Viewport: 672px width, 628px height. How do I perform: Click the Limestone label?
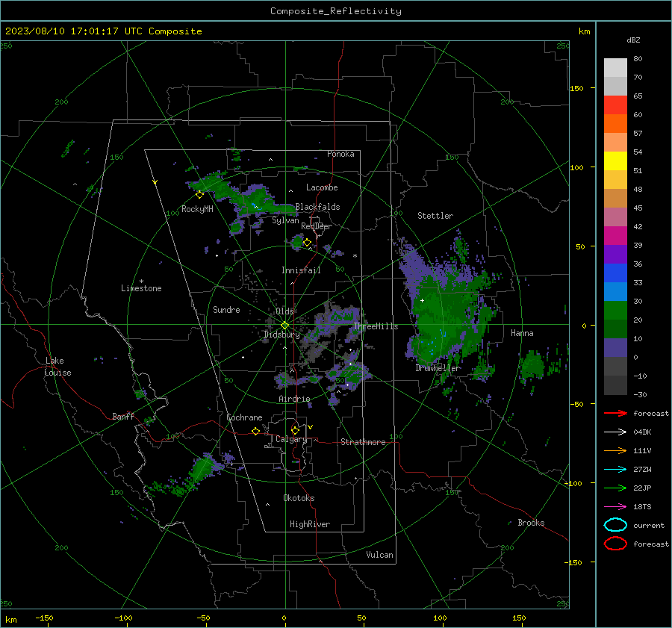click(141, 288)
